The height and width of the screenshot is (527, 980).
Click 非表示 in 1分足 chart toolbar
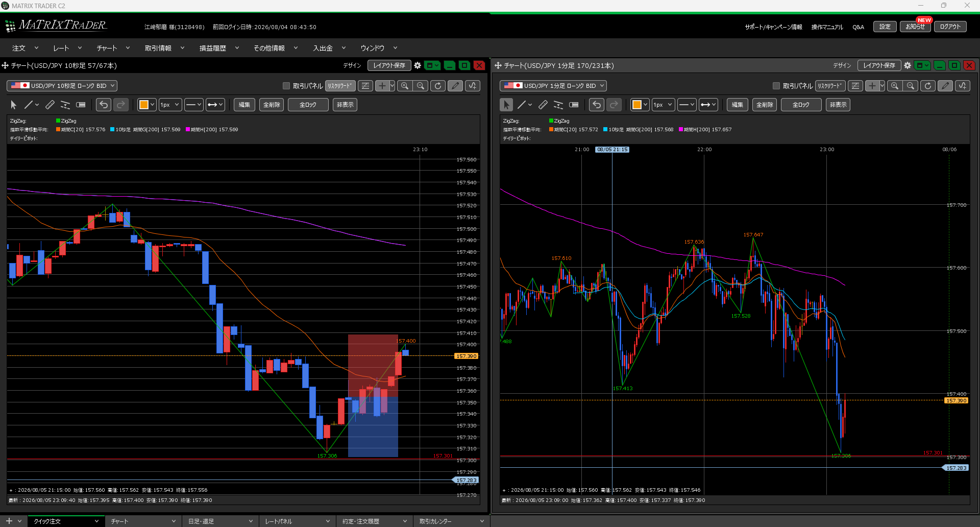pos(838,105)
